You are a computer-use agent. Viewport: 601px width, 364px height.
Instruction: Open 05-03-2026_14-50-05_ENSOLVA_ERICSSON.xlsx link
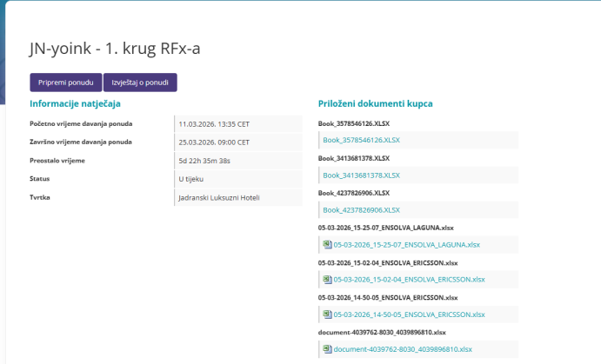point(409,314)
